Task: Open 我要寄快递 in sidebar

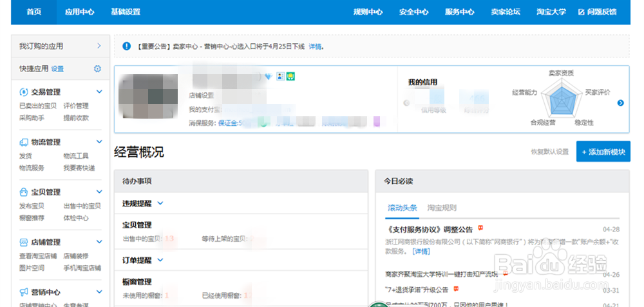Action: point(79,168)
